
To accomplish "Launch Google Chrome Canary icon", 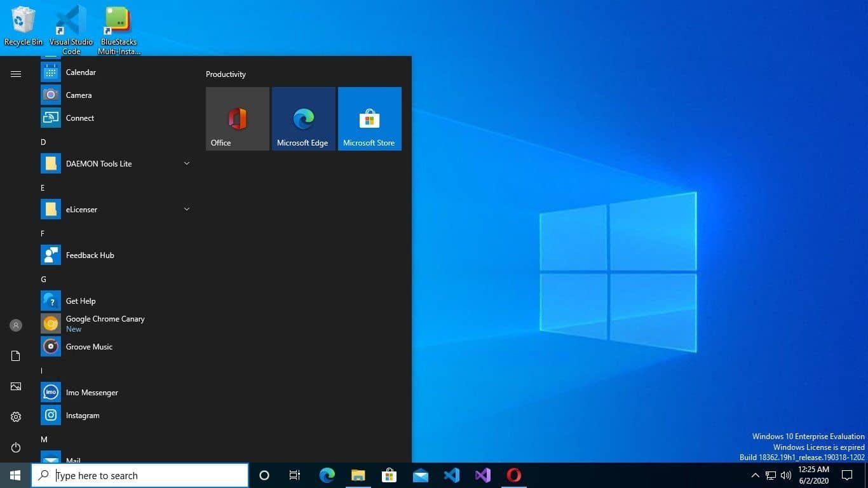I will (51, 324).
